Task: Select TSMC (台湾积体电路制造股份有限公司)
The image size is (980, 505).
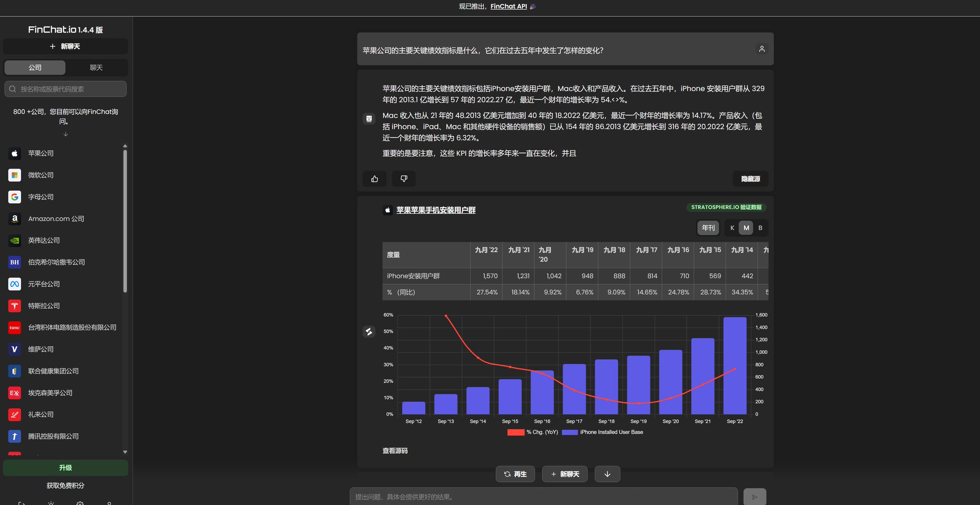Action: (62, 327)
